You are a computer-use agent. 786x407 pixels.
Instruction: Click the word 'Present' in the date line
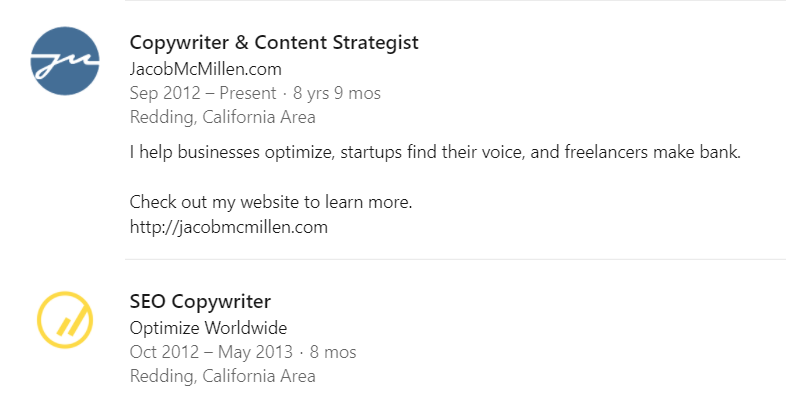click(x=248, y=93)
